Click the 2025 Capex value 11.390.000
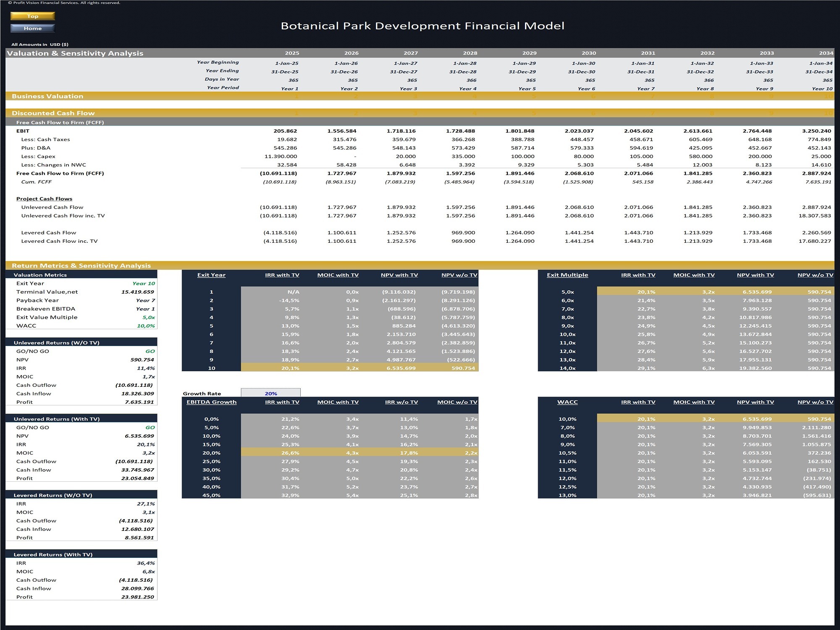840x630 pixels. (280, 156)
